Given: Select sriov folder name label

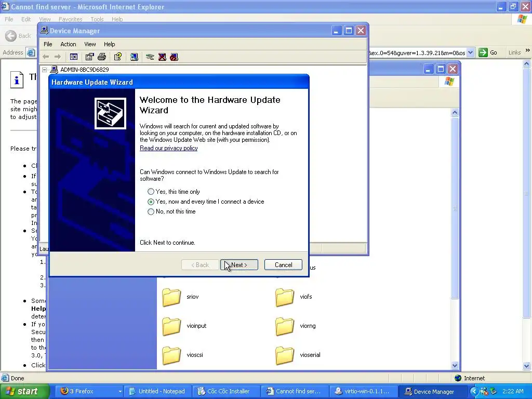Looking at the screenshot, I should click(192, 297).
